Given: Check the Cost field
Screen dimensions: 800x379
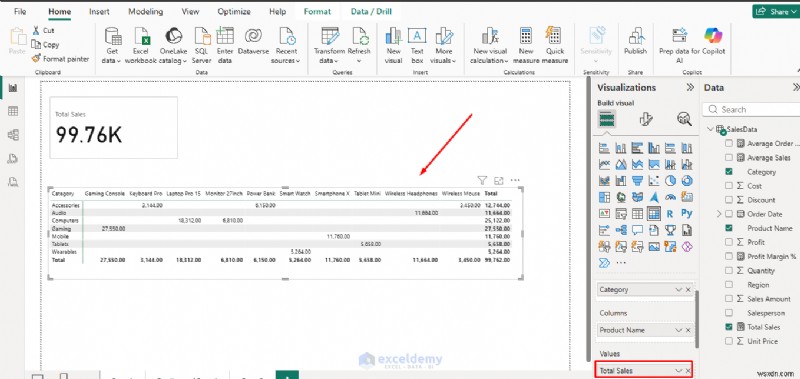Looking at the screenshot, I should pos(729,186).
